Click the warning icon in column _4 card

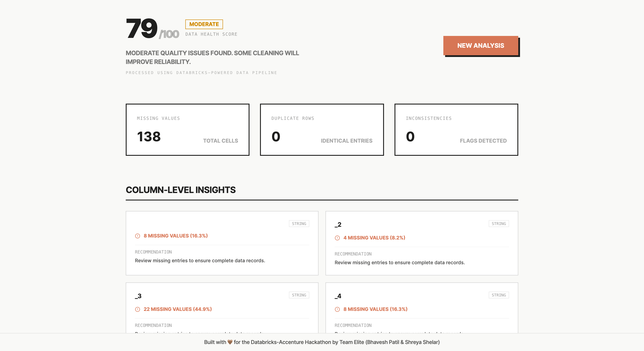[337, 309]
